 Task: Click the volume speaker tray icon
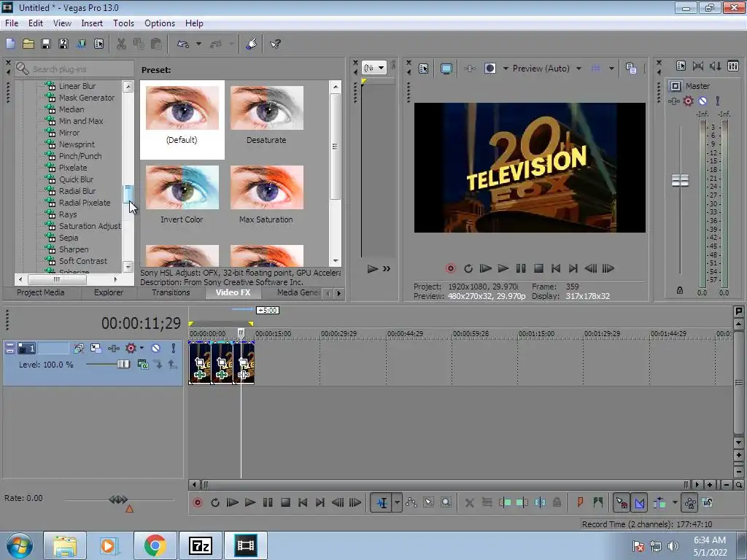tap(673, 546)
